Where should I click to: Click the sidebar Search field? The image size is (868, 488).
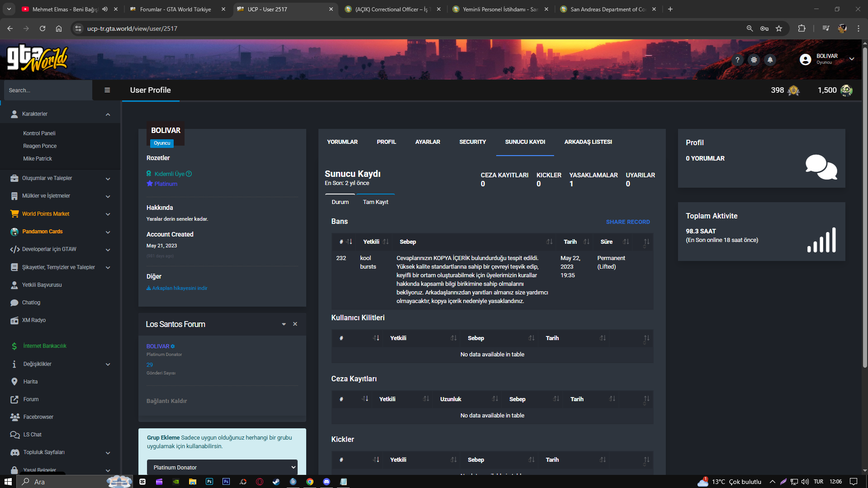click(x=48, y=90)
